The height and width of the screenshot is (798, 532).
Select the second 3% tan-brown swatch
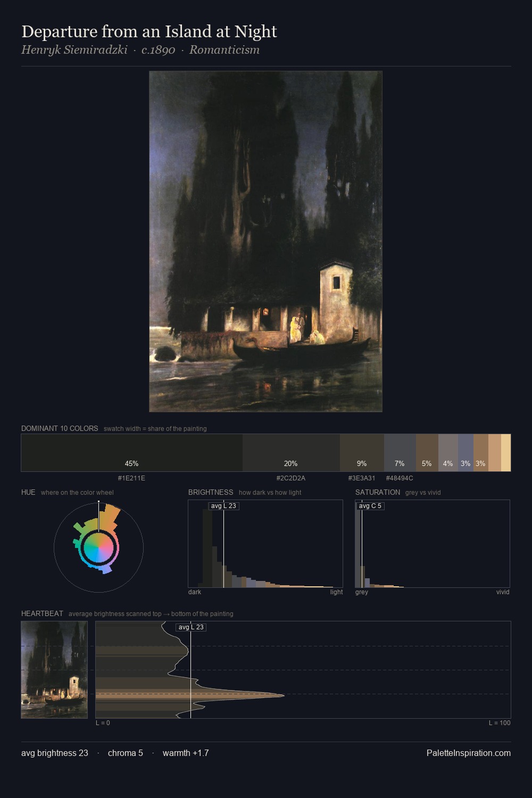click(x=480, y=453)
